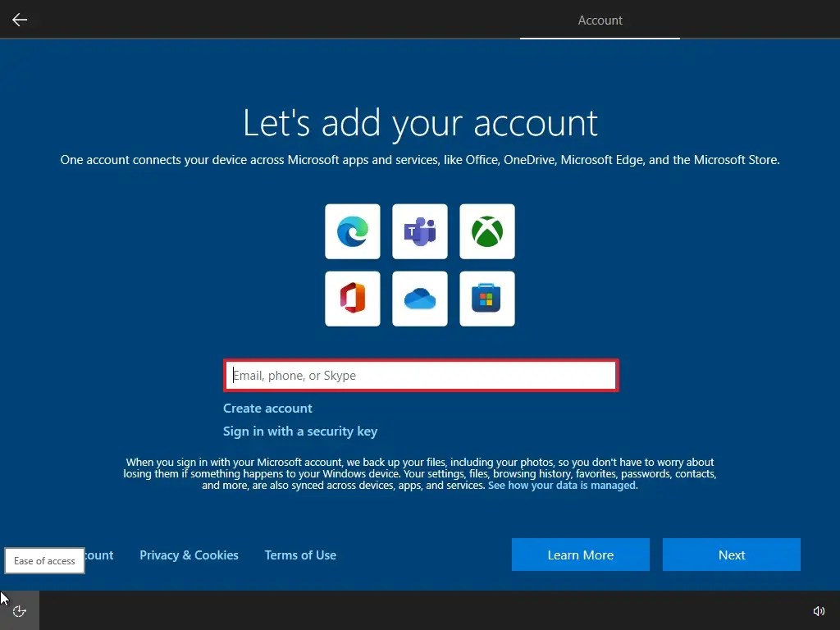Open the Create account link
The width and height of the screenshot is (840, 630).
267,408
